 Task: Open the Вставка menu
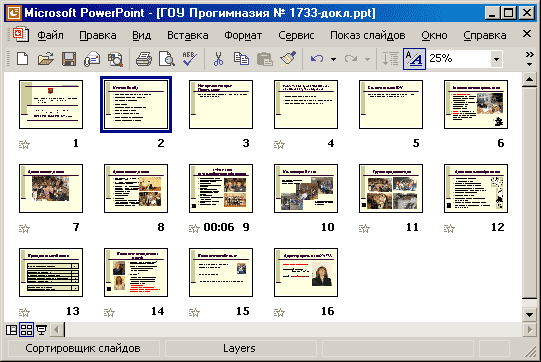(188, 35)
